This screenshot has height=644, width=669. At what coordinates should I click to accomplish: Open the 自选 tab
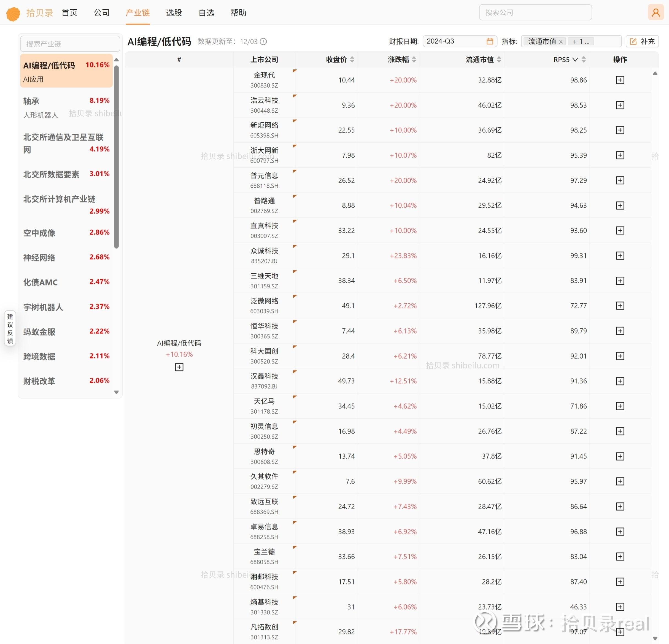pos(206,12)
